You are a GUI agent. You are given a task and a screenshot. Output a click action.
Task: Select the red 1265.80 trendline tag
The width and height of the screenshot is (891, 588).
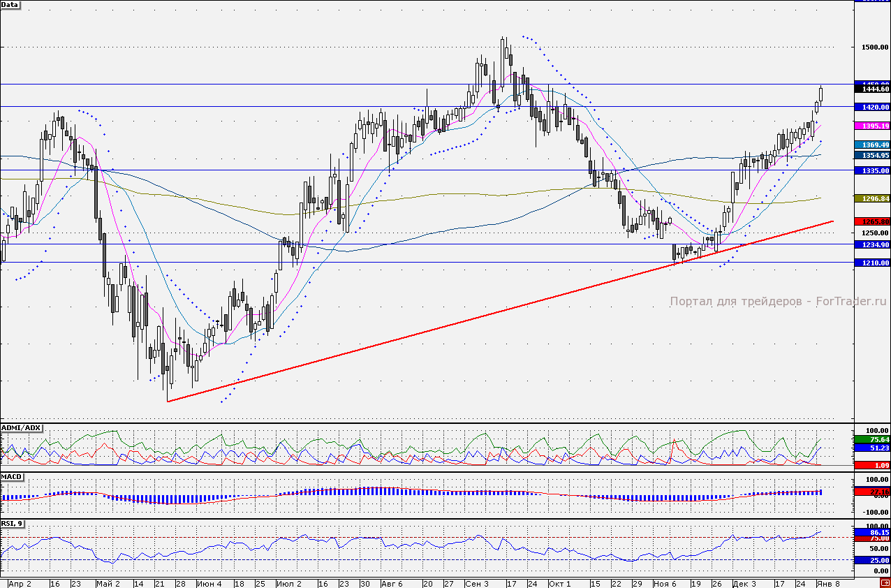873,221
